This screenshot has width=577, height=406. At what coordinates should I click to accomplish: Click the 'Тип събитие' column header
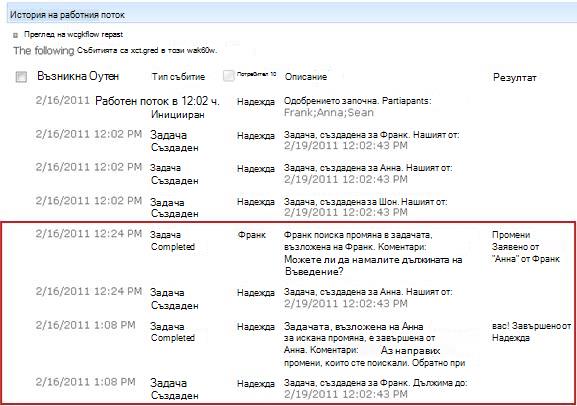click(178, 77)
